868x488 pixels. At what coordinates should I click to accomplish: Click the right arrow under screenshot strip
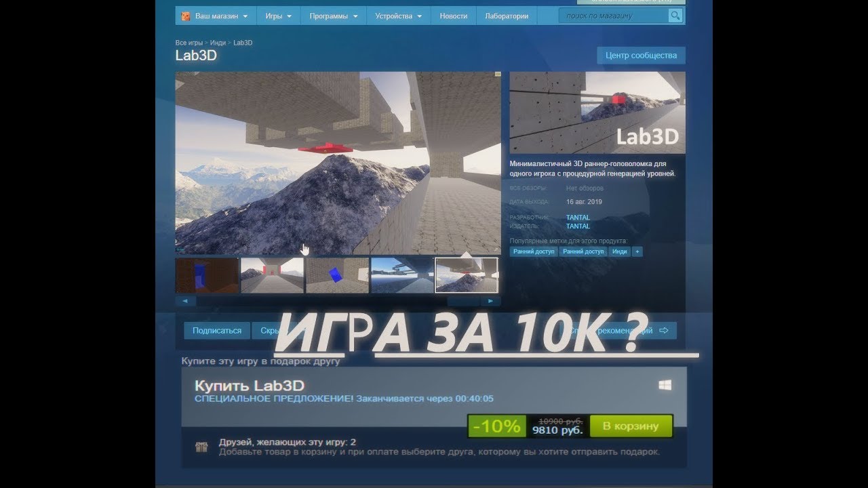click(x=491, y=300)
